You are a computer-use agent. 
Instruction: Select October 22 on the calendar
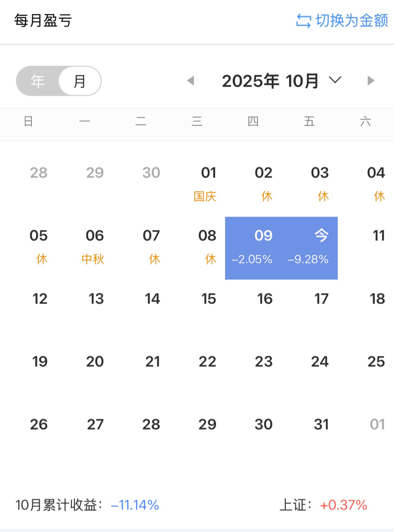(207, 362)
